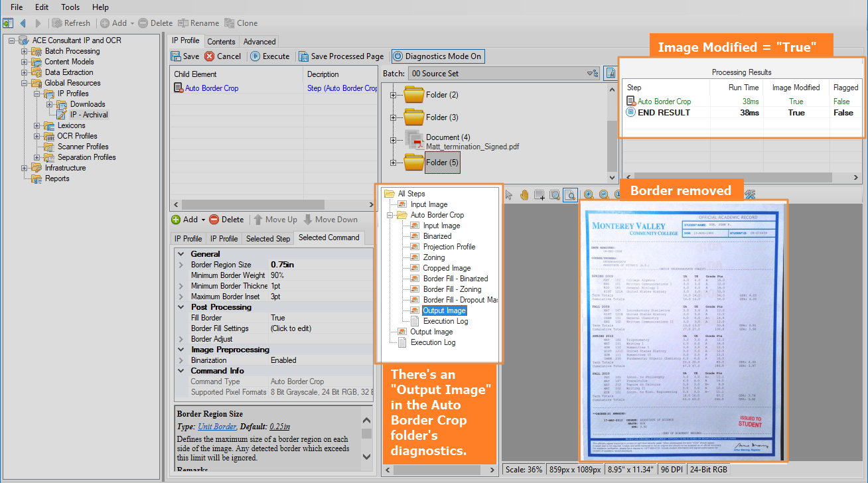Viewport: 868px width, 483px height.
Task: Click the zoom in magnifier icon
Action: pos(589,195)
